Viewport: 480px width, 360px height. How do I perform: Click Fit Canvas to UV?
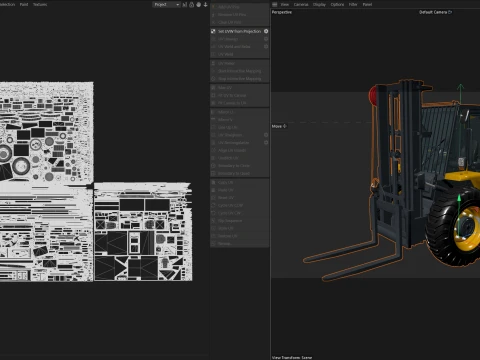240,103
